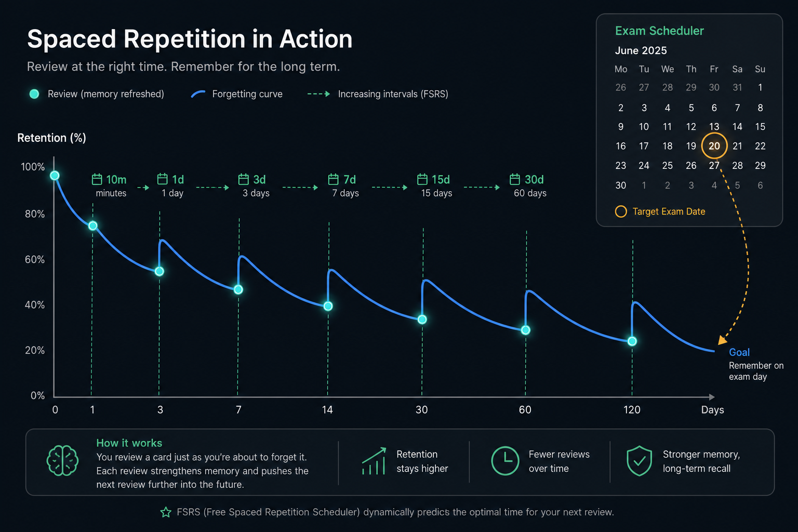Pick June 13 on the calendar

coord(714,127)
